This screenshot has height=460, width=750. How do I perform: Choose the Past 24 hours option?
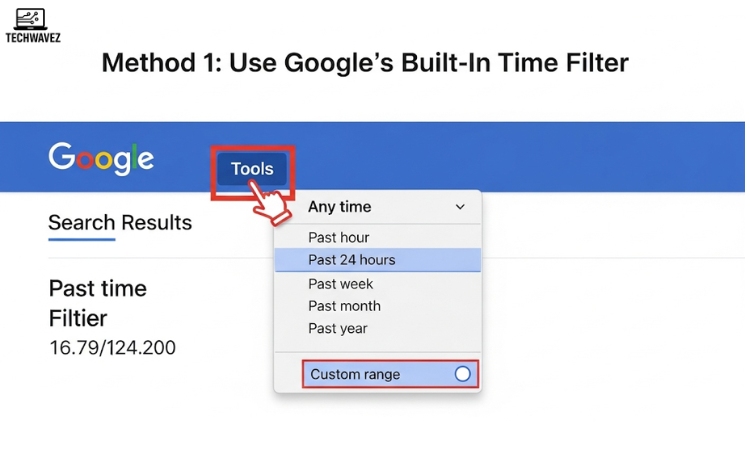click(x=352, y=260)
